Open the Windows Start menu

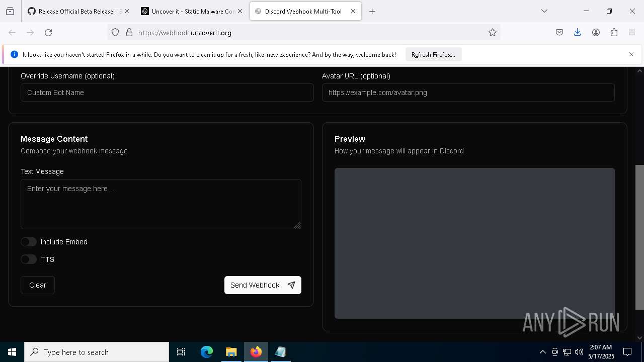point(12,352)
